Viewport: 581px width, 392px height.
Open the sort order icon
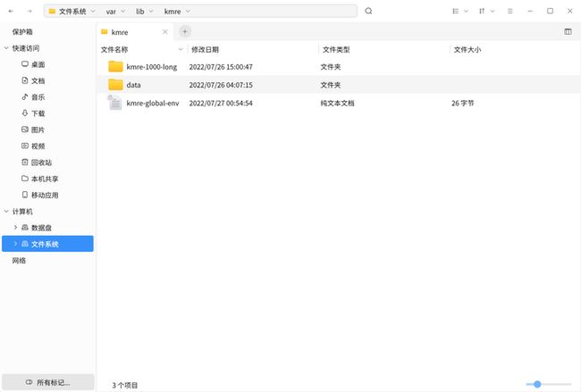point(482,11)
